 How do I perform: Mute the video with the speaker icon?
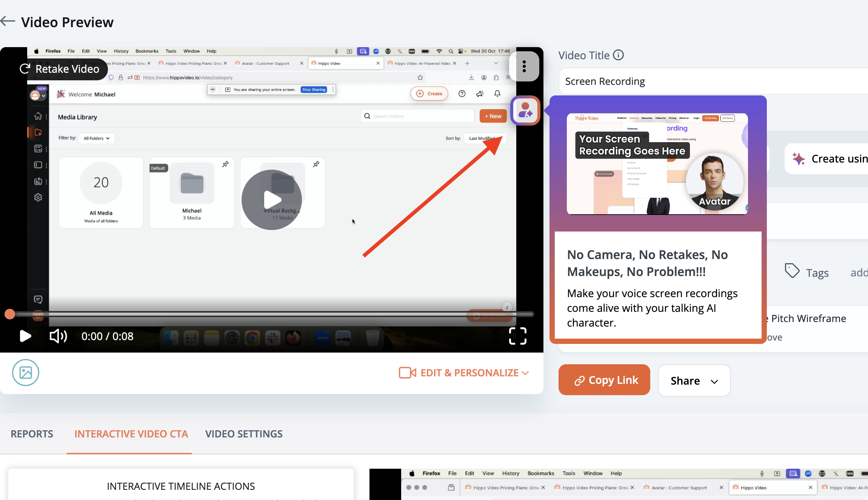[58, 336]
